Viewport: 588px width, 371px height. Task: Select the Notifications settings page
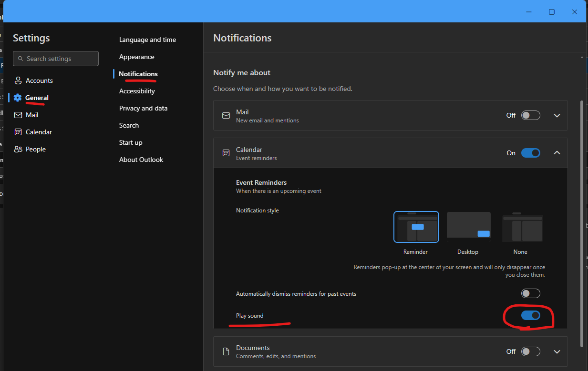pos(138,74)
